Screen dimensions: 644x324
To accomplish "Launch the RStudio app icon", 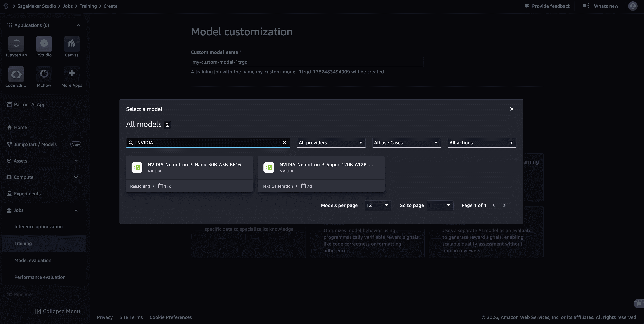I will (44, 44).
